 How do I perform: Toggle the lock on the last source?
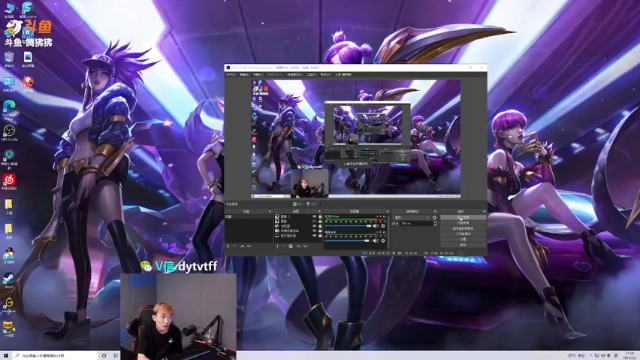[x=320, y=236]
